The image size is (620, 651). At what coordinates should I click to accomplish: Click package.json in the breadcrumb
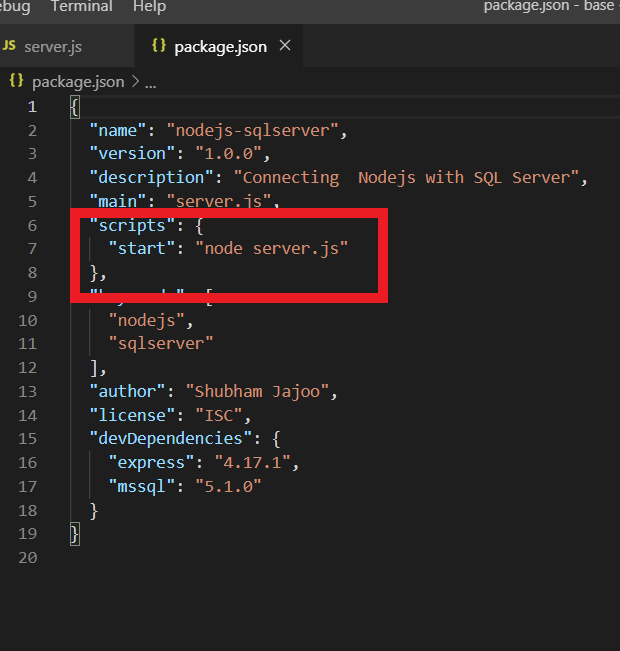point(78,82)
